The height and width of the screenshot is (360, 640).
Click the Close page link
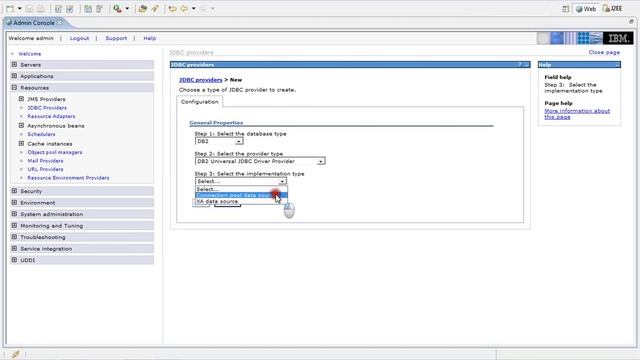pyautogui.click(x=604, y=52)
